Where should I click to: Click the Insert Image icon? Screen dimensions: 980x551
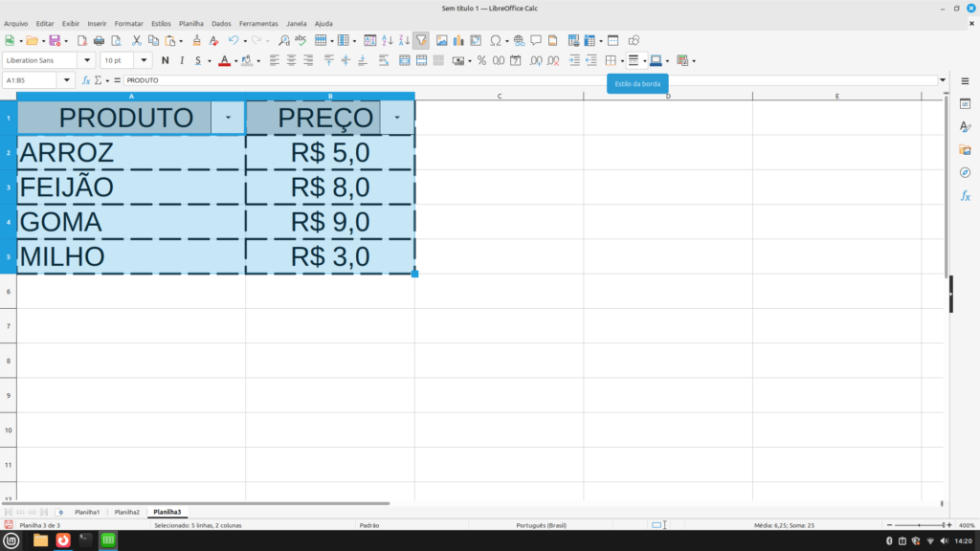441,40
